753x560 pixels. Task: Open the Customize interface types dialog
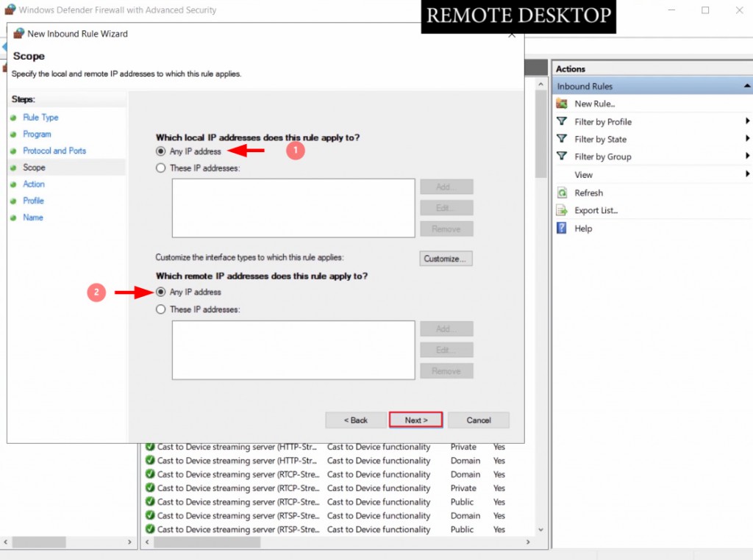(x=446, y=259)
